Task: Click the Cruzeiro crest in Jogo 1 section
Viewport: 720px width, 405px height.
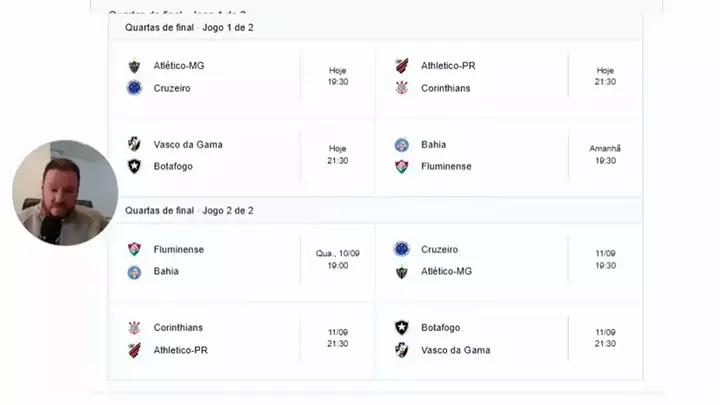Action: 134,88
